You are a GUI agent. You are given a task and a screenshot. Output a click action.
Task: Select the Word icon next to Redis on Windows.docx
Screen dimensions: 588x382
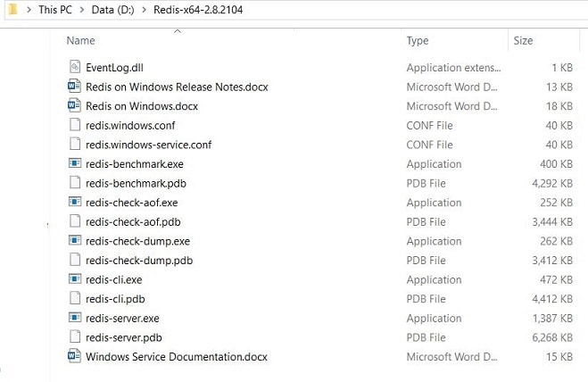tap(74, 105)
